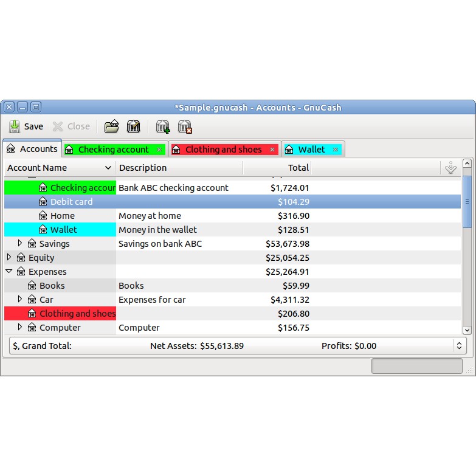
Task: Click the Delete Account toolbar icon
Action: (185, 126)
